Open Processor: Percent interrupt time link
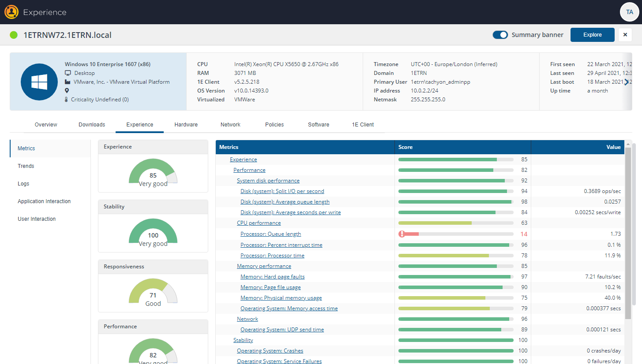642x364 pixels. pyautogui.click(x=282, y=245)
